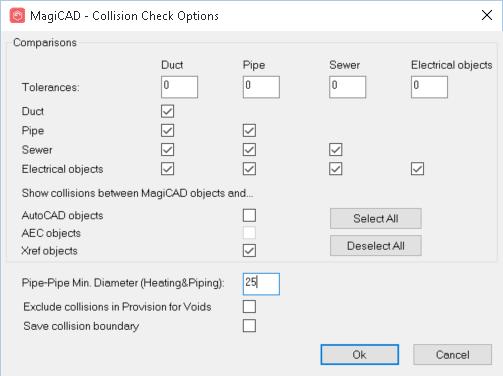Close the Collision Check Options dialog
This screenshot has height=376, width=503.
[487, 15]
